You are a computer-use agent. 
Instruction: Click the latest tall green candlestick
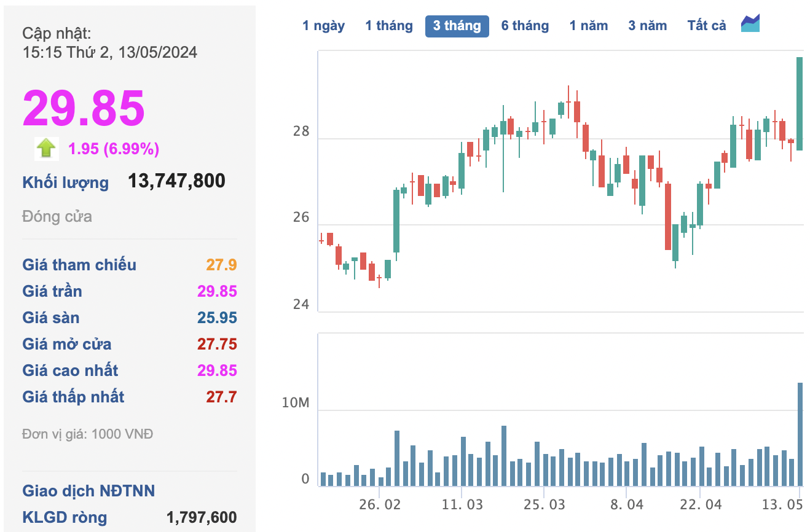click(800, 103)
